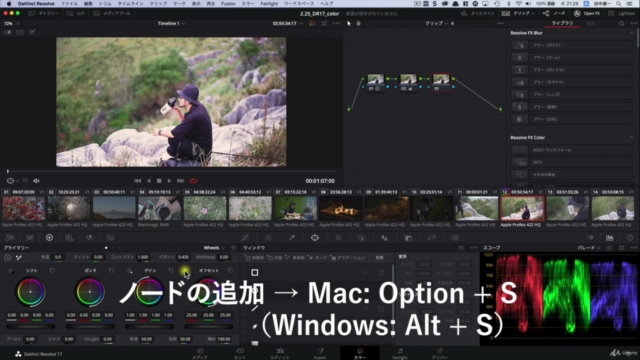Open the Blur palette icon
Image resolution: width=640 pixels, height=360 pixels.
click(385, 238)
